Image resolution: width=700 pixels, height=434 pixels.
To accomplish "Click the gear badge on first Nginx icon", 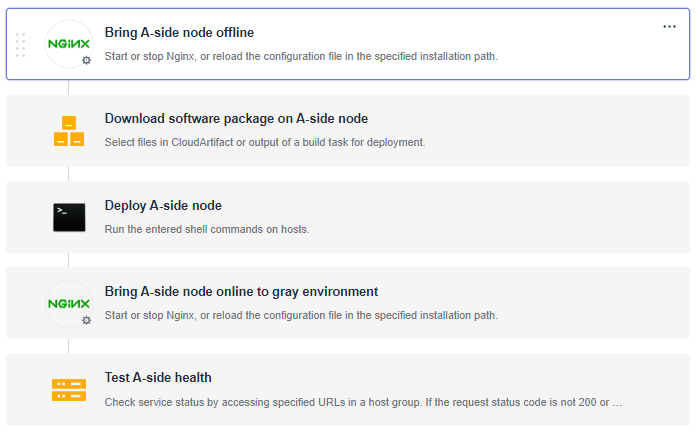I will (x=87, y=60).
